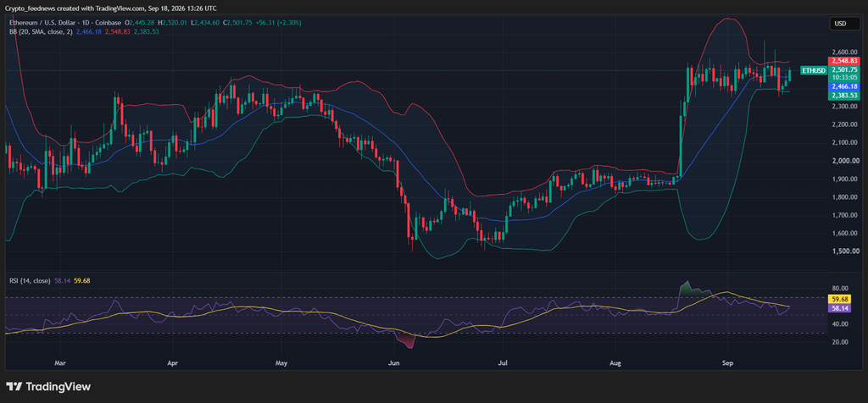Click the Aug label on time axis
868x403 pixels.
click(x=615, y=363)
